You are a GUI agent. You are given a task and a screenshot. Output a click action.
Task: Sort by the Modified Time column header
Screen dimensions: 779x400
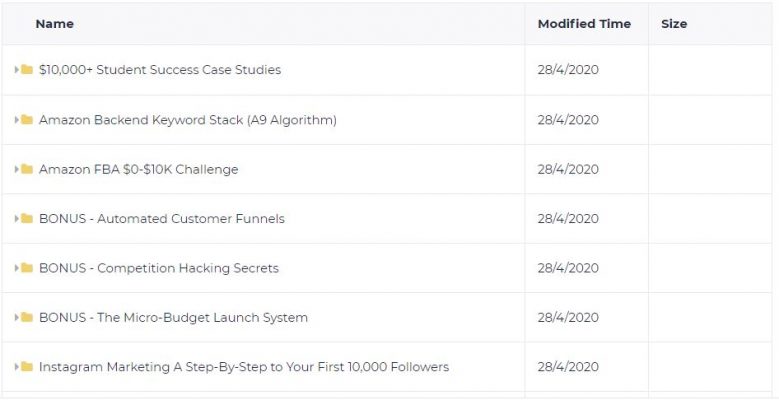point(584,24)
